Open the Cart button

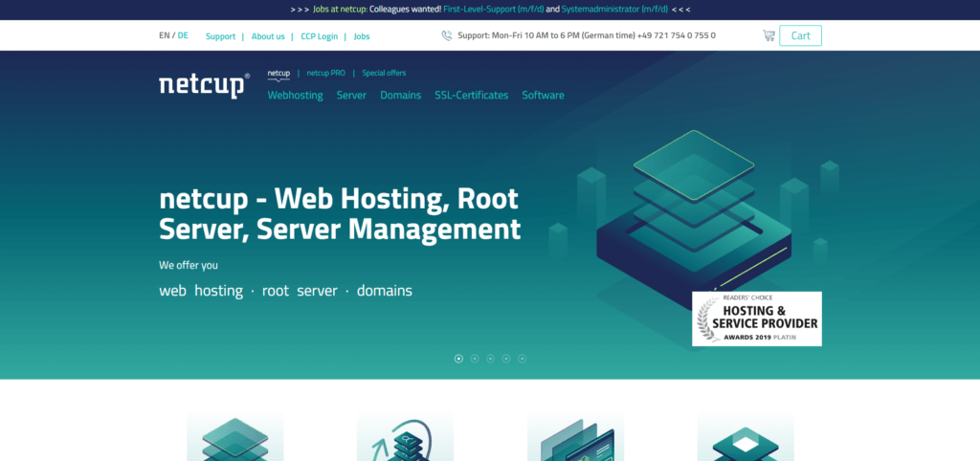pyautogui.click(x=801, y=35)
